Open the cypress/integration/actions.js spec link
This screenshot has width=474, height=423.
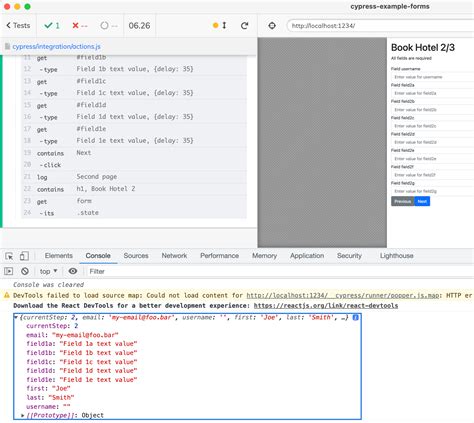pos(56,47)
